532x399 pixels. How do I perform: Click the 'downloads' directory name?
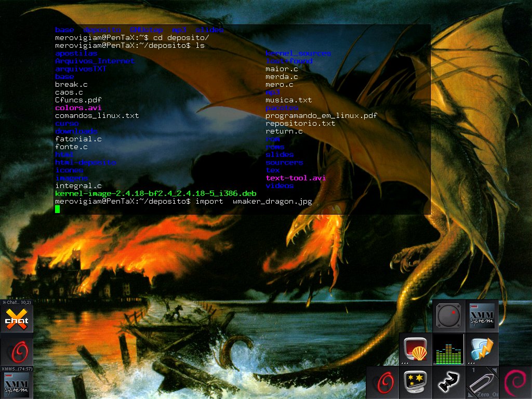[x=76, y=131]
